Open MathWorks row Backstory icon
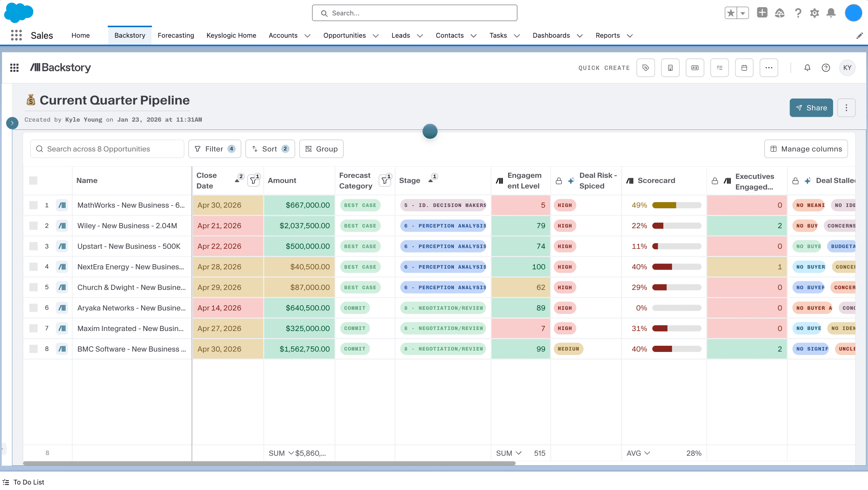The height and width of the screenshot is (490, 868). pos(62,205)
